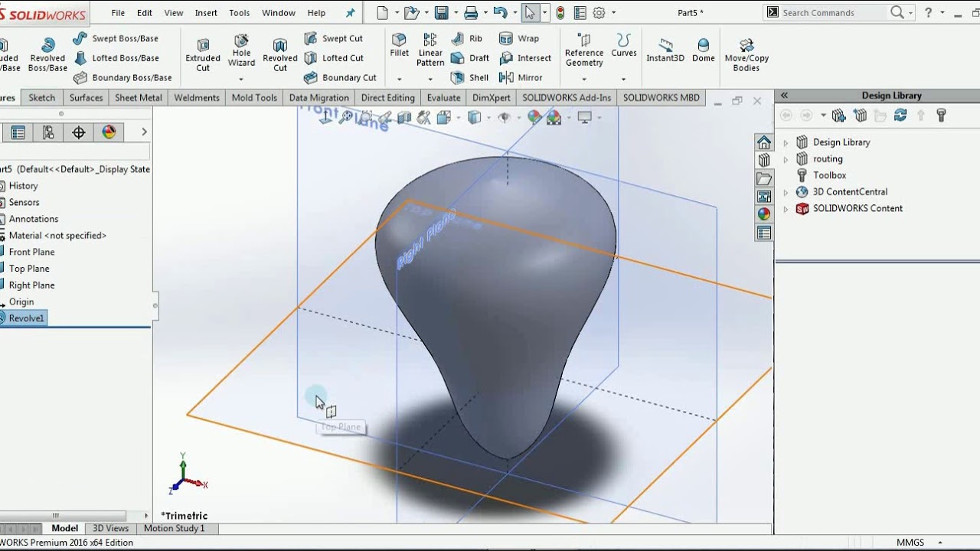Image resolution: width=980 pixels, height=551 pixels.
Task: Open the Hole Wizard
Action: pyautogui.click(x=241, y=51)
